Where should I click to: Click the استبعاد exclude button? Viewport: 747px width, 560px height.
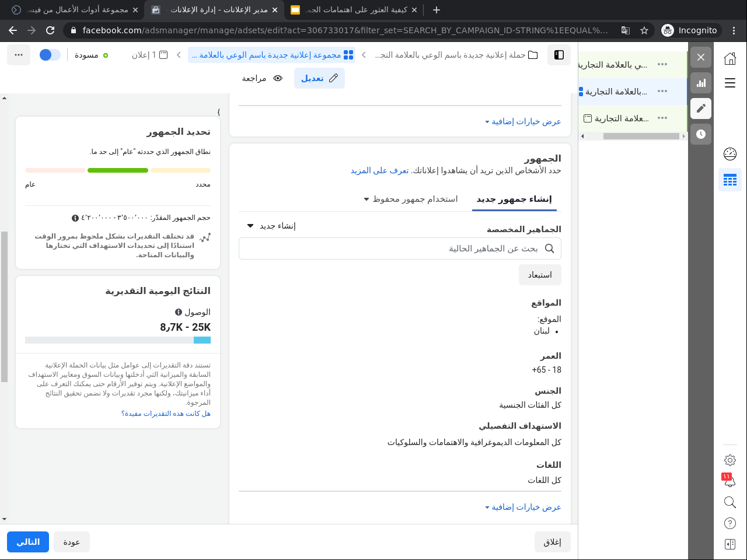coord(540,275)
